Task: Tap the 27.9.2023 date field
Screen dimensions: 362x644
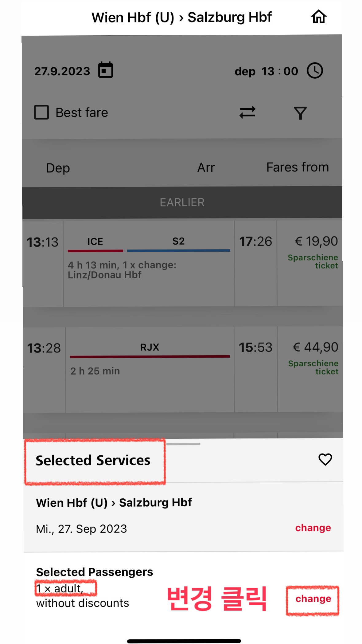Action: [62, 71]
